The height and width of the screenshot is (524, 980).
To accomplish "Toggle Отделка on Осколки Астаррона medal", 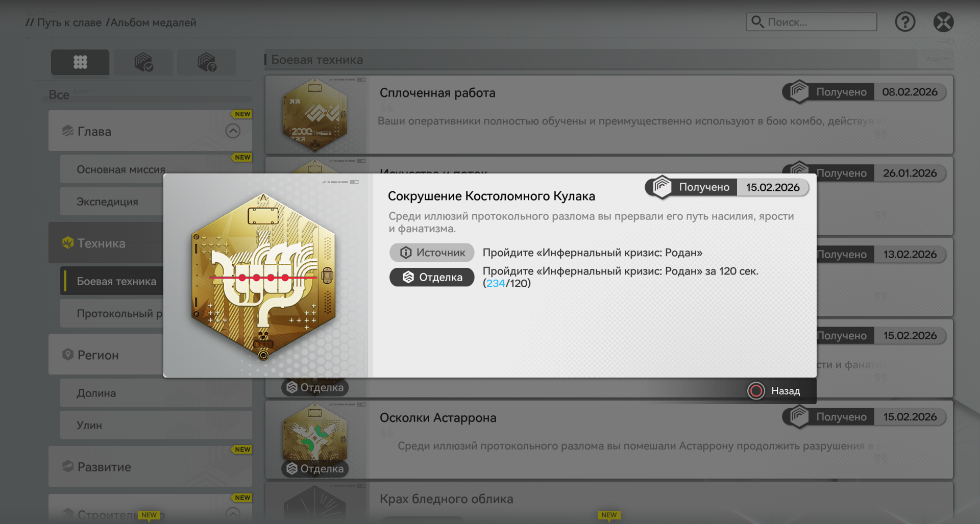I will tap(315, 468).
